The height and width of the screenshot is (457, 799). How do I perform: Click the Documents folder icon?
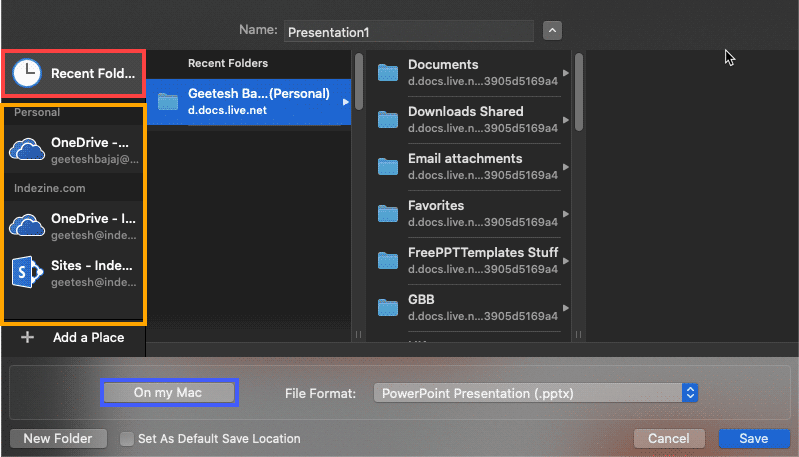pos(387,72)
